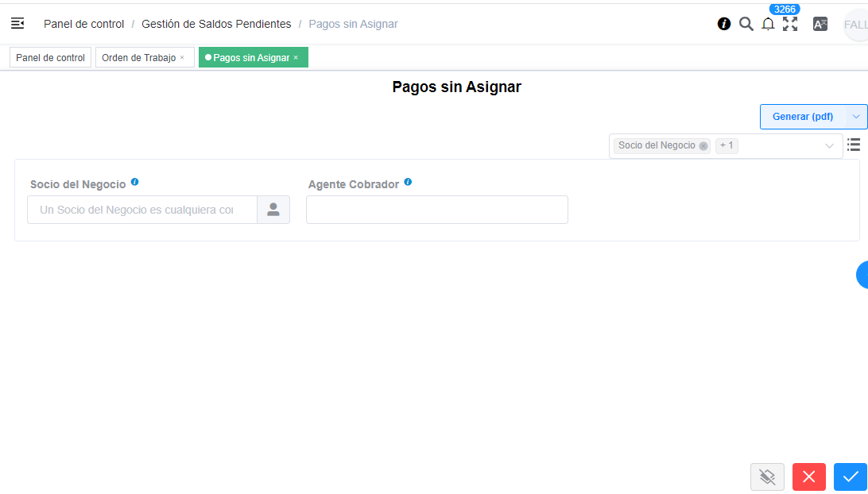Viewport: 868px width, 494px height.
Task: Click the hamburger menu icon
Action: click(x=17, y=23)
